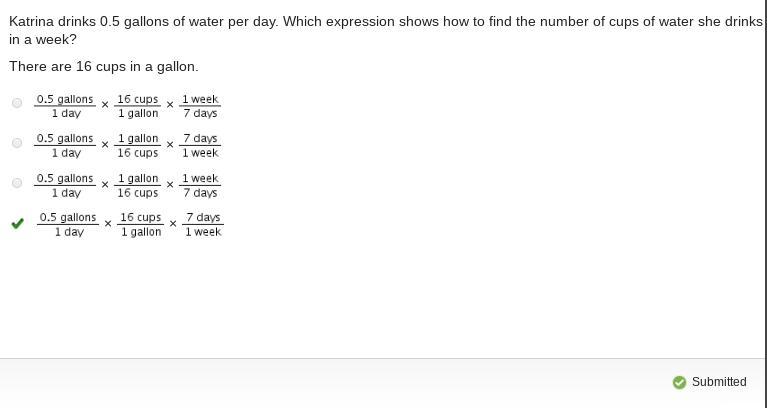Screen dimensions: 767x408
Task: Click '16 cups / 1 gallon' fraction in first option
Action: coord(138,106)
